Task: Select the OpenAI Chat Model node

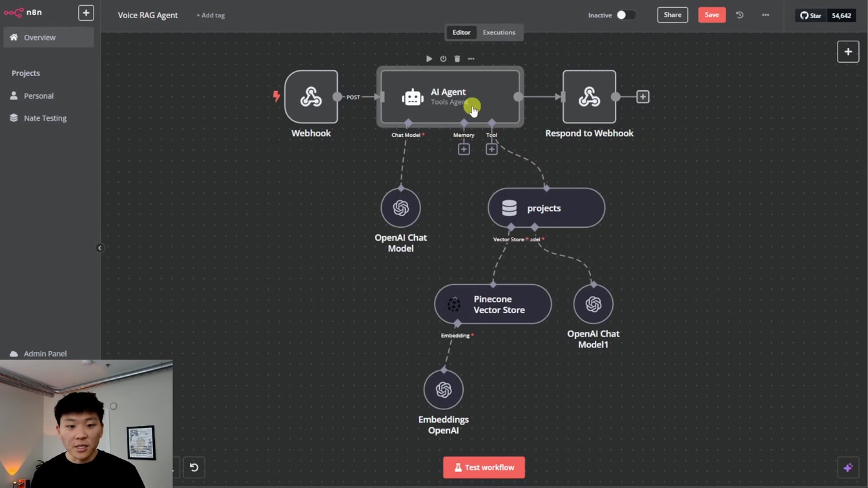Action: pyautogui.click(x=400, y=208)
